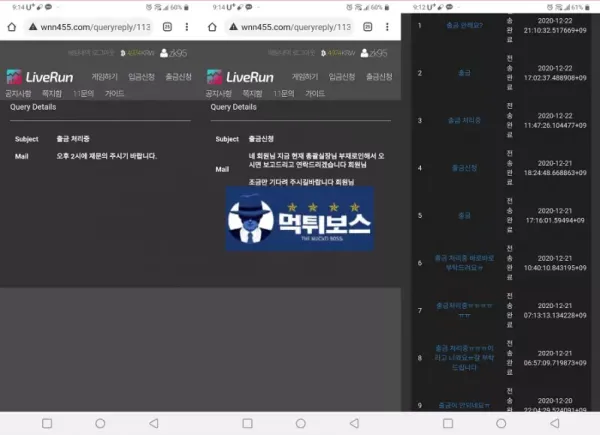Click date cell 2020-12-21 10:40:10
Viewport: 600px width, 435px height.
tap(555, 263)
